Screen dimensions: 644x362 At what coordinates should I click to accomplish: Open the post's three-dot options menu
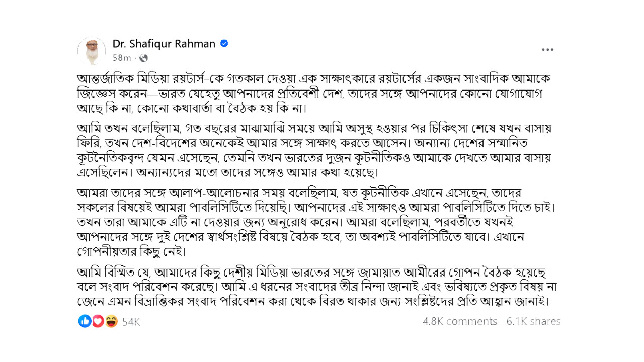pos(547,50)
